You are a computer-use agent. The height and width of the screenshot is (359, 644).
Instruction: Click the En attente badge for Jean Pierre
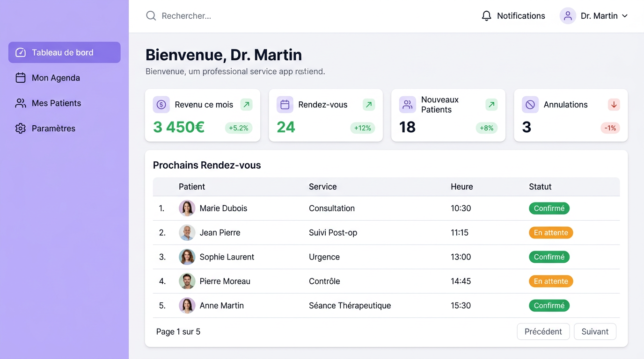coord(551,233)
